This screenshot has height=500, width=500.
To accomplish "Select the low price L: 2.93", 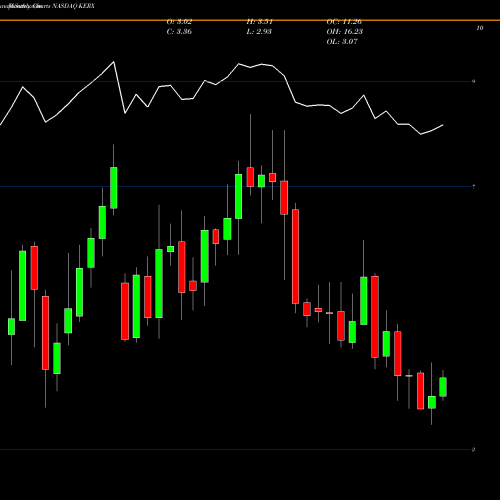I will pos(259,32).
